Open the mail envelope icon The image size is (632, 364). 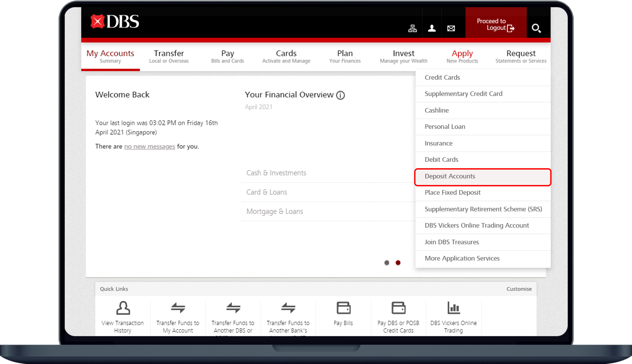click(451, 29)
